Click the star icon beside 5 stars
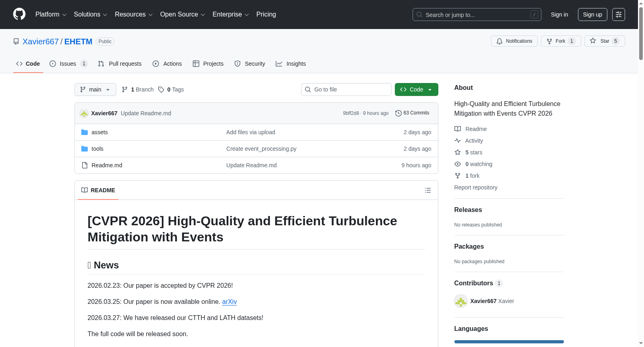The height and width of the screenshot is (347, 644). pos(458,152)
